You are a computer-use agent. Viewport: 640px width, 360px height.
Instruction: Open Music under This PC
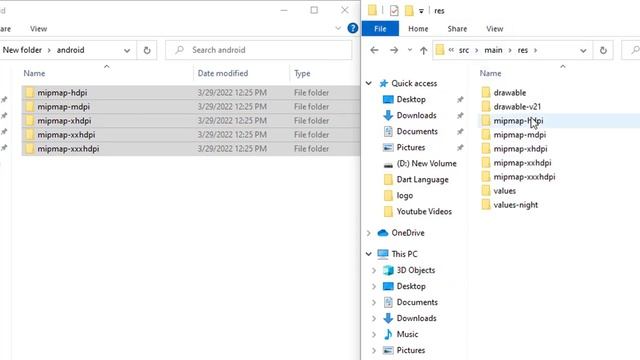point(407,334)
